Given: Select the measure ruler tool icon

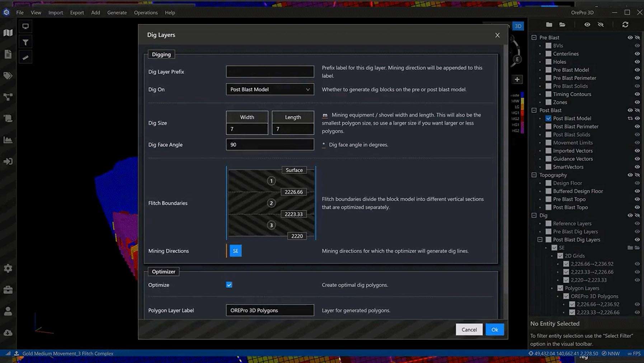Looking at the screenshot, I should click(25, 57).
